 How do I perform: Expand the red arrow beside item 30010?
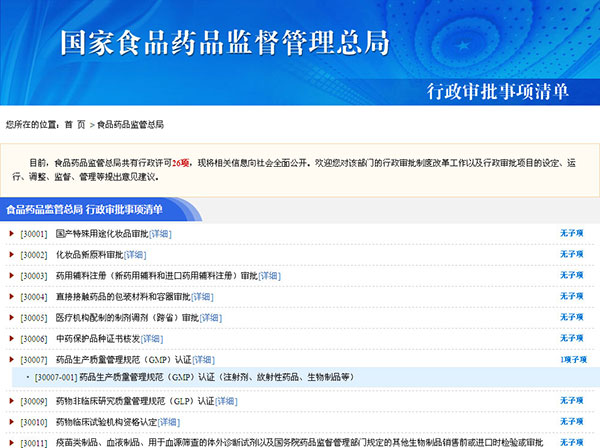click(x=11, y=422)
